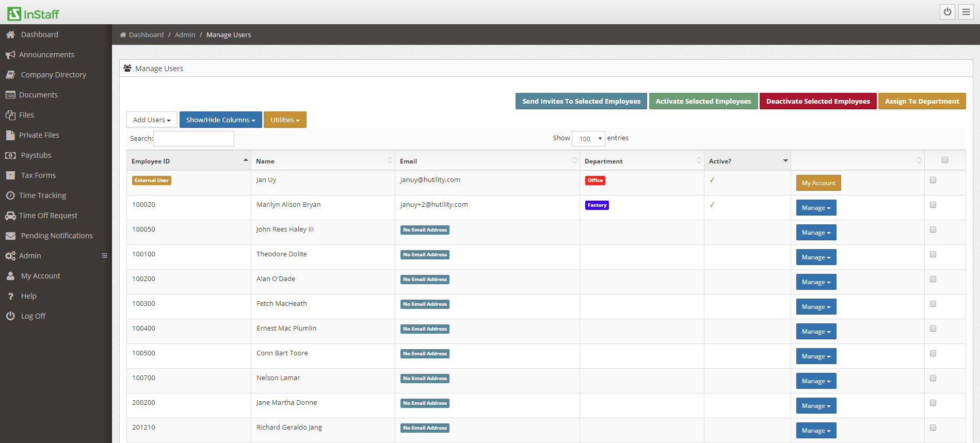The height and width of the screenshot is (443, 980).
Task: Click the Active? column filter arrow
Action: (785, 160)
